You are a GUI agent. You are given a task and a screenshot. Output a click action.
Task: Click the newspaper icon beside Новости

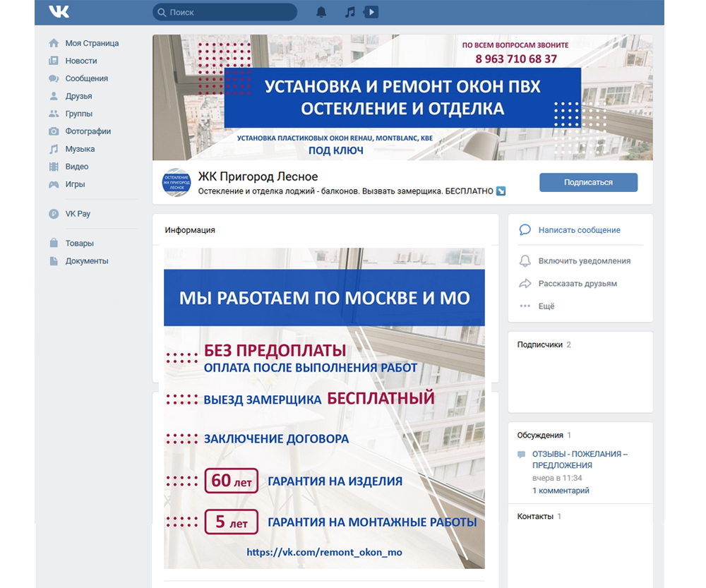click(x=54, y=61)
